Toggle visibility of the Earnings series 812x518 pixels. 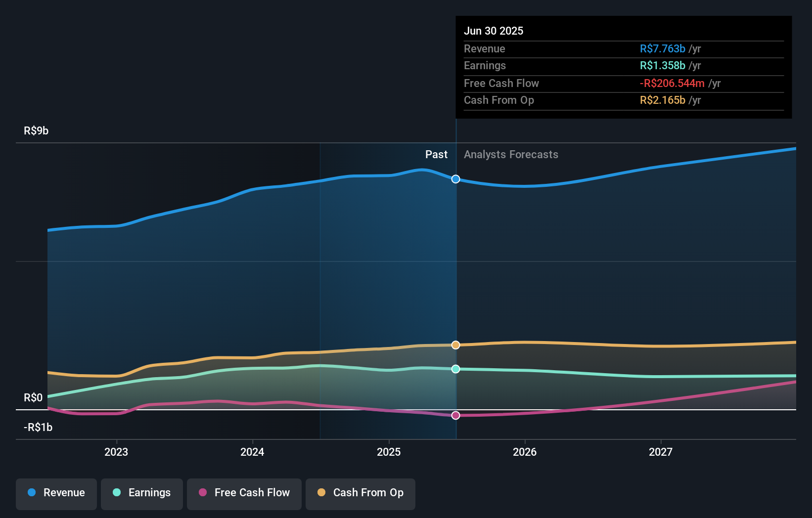(x=142, y=493)
